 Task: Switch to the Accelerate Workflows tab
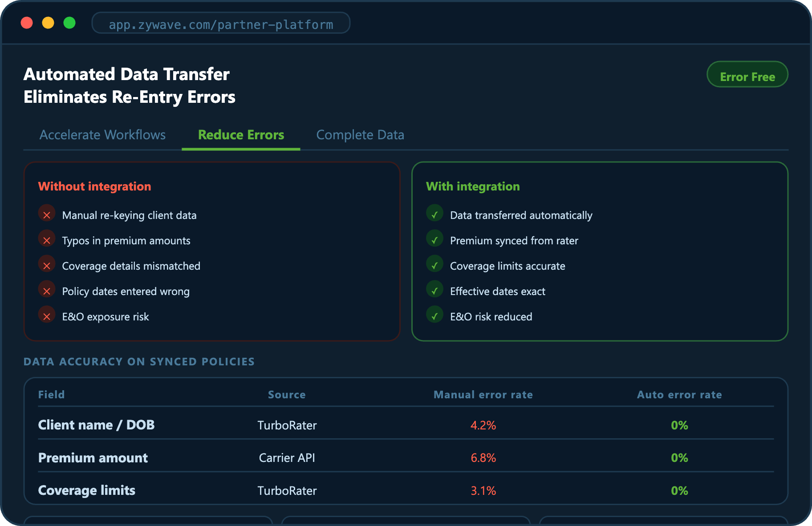pos(102,135)
